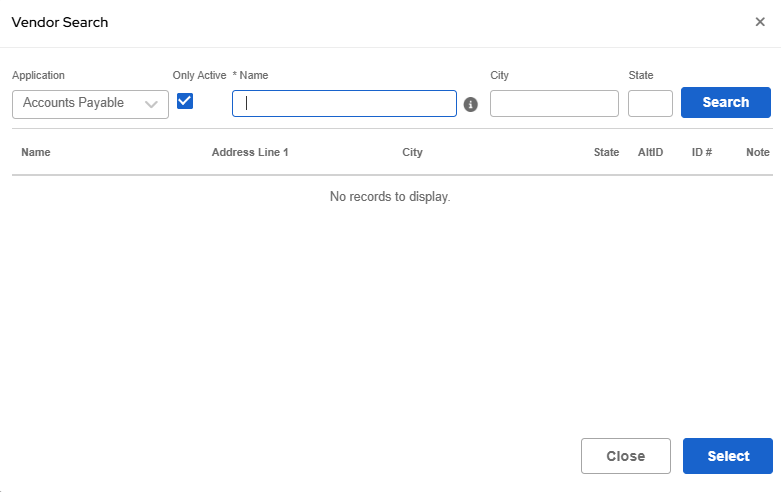The width and height of the screenshot is (781, 492).
Task: Select the State input box
Action: pos(650,103)
